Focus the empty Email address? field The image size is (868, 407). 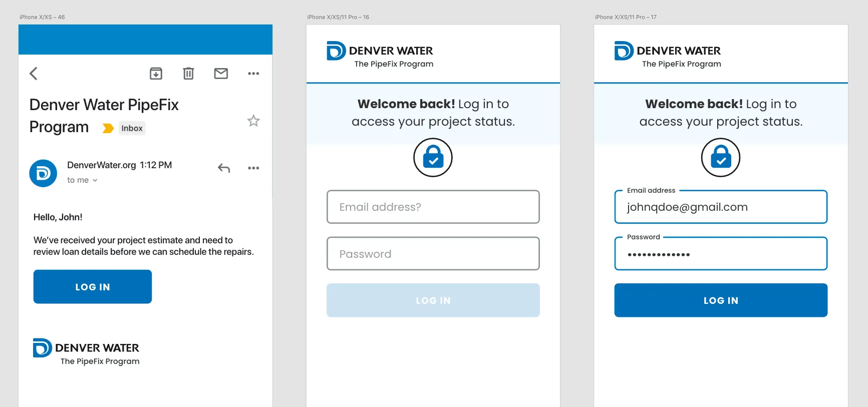(433, 207)
